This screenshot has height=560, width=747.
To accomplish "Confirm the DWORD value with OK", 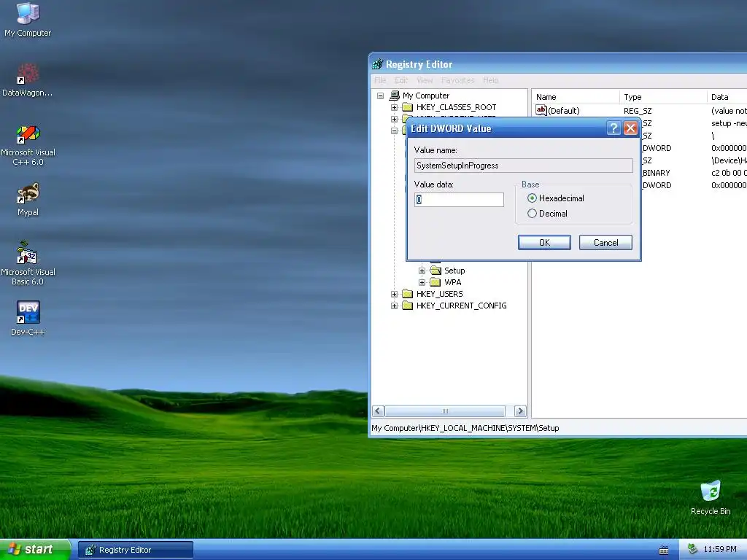I will click(544, 242).
